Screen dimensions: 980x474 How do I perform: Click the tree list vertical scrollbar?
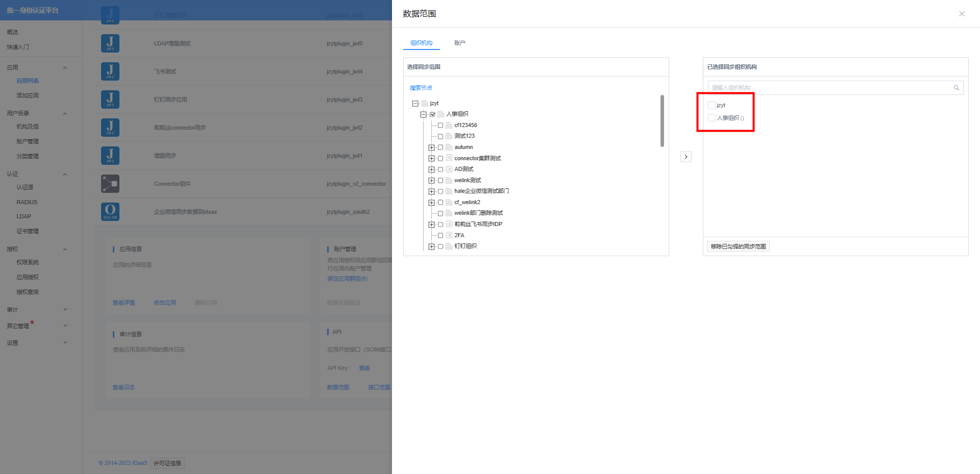point(662,121)
